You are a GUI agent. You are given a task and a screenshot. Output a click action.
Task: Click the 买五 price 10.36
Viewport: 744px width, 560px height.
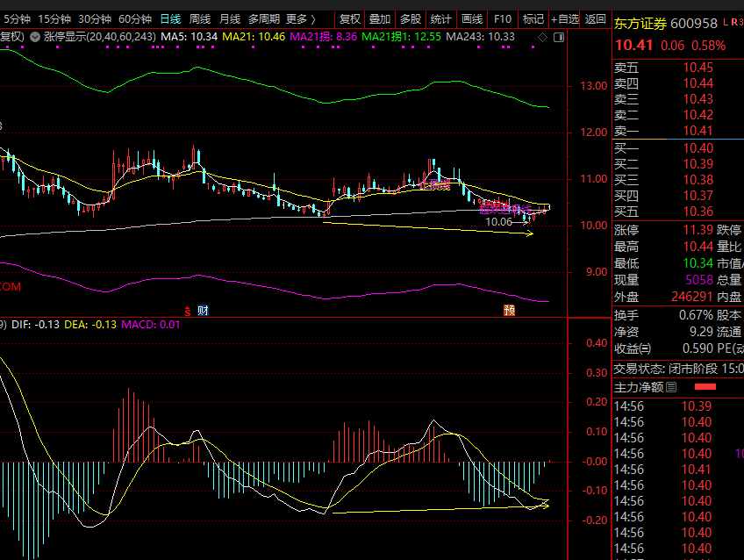pyautogui.click(x=698, y=212)
